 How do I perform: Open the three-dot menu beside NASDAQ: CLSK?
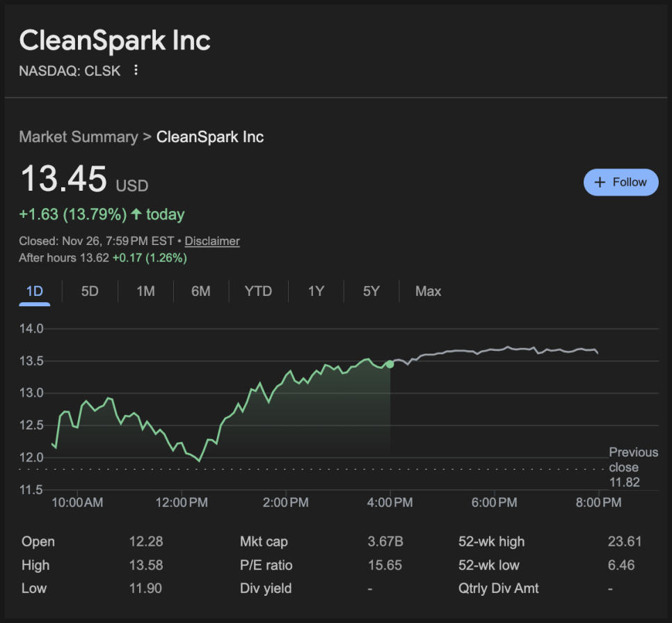pyautogui.click(x=136, y=70)
